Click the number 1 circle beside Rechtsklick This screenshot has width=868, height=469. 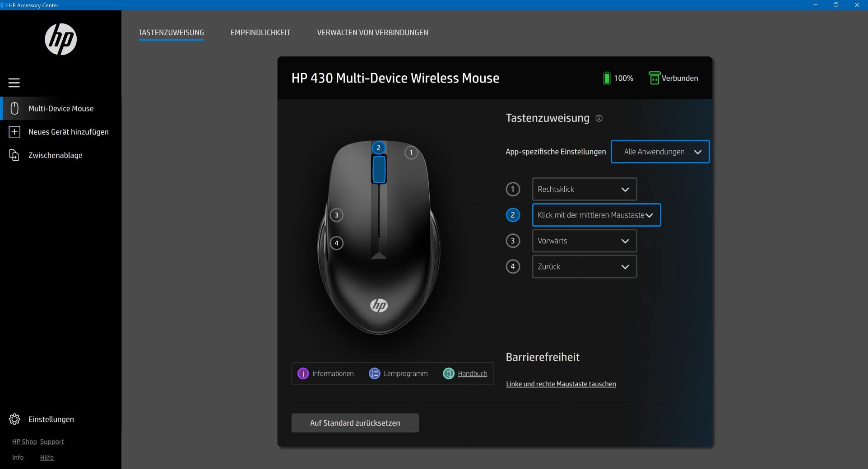click(513, 189)
